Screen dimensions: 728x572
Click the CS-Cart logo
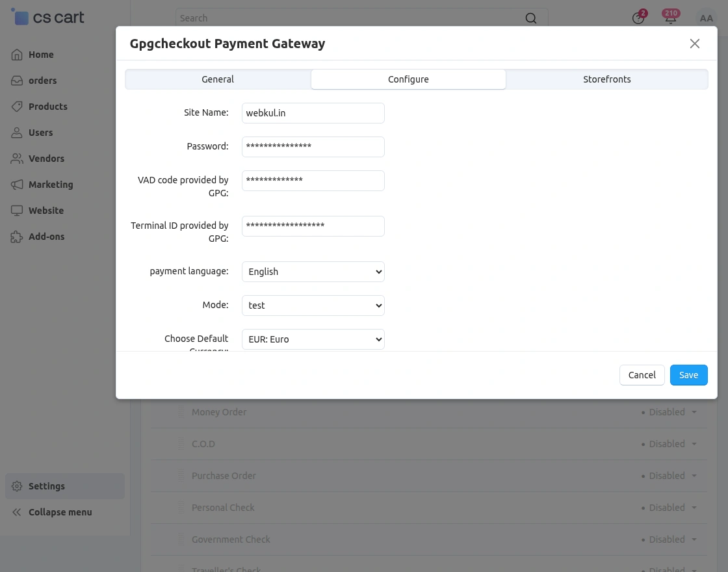coord(47,17)
